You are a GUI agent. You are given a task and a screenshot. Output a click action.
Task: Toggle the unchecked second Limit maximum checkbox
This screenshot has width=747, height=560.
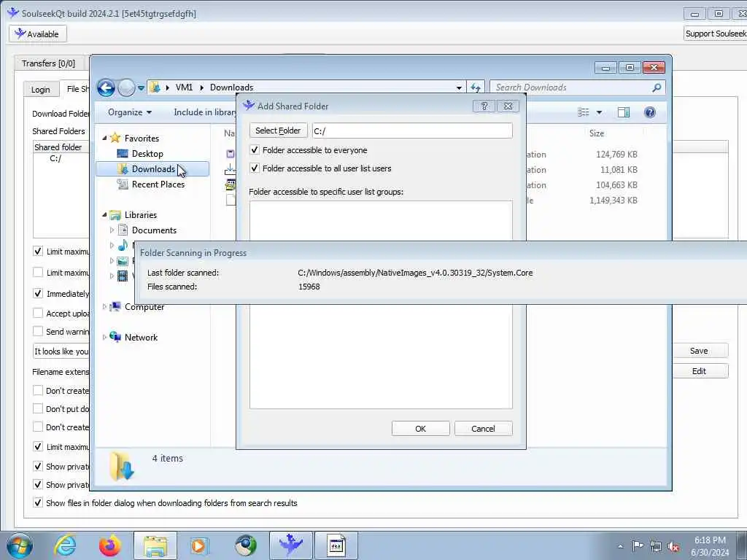click(x=38, y=272)
